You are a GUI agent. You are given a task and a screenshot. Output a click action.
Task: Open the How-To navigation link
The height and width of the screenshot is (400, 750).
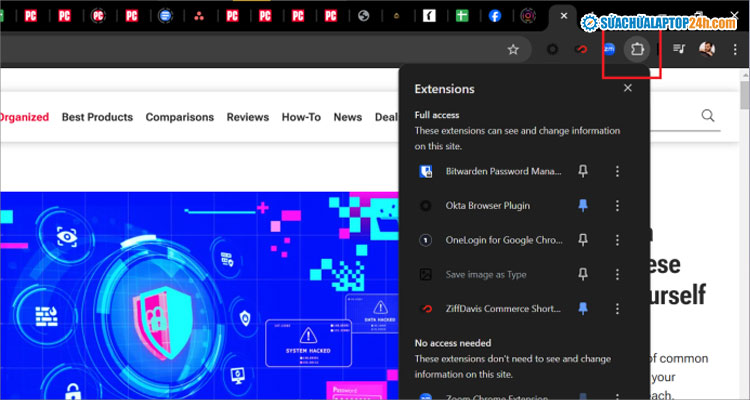tap(301, 117)
